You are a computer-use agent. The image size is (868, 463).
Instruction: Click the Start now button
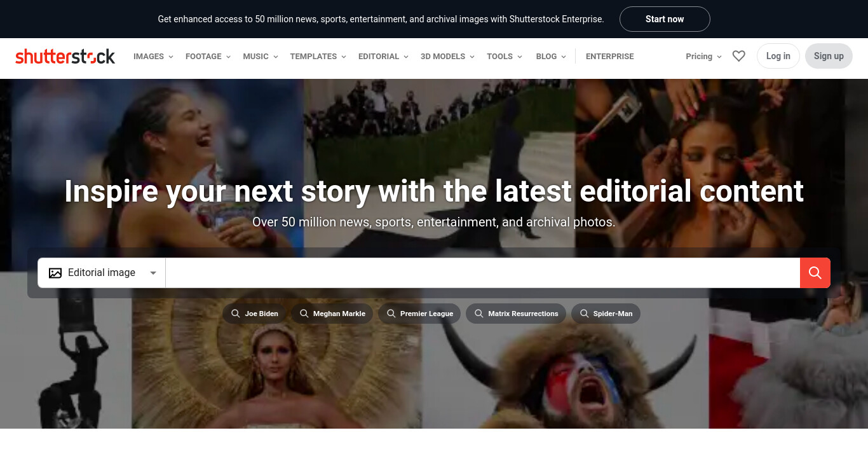[665, 19]
